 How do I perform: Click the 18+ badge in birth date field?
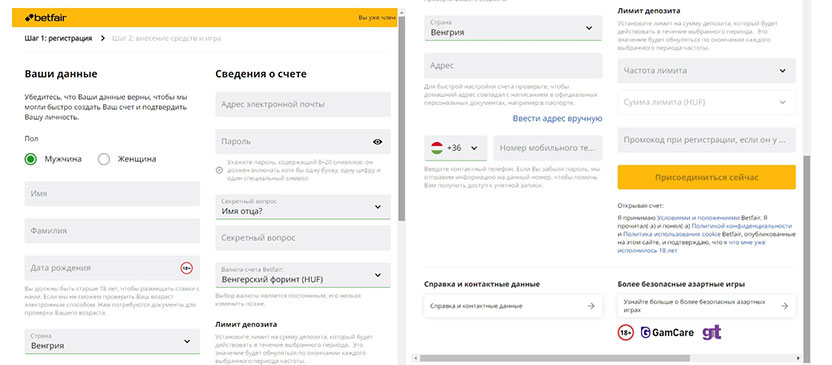(186, 268)
